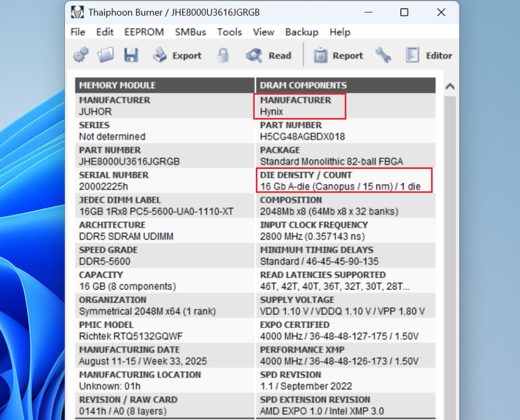Click the DDR5 SDRAM UDIMM architecture value
The image size is (520, 420).
tap(126, 237)
